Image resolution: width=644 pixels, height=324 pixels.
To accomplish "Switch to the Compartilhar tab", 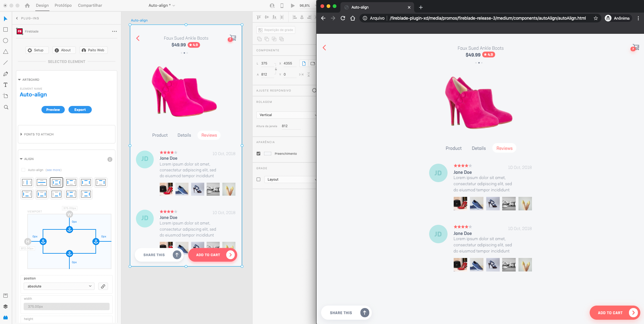I will [90, 6].
